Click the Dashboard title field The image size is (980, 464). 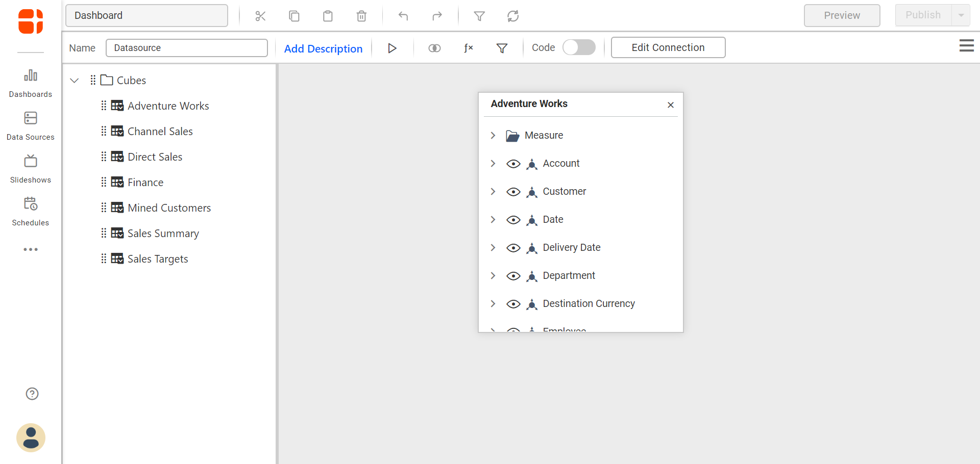click(146, 15)
